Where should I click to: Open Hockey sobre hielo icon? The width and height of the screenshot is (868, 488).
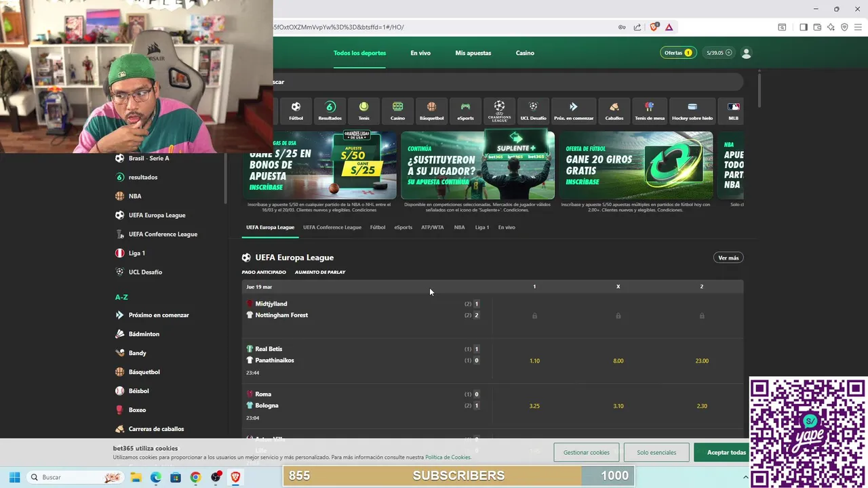[x=692, y=110]
